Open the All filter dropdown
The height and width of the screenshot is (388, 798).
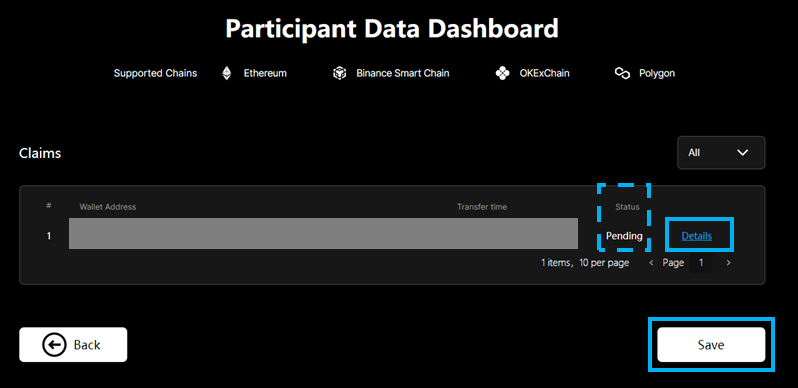click(721, 152)
